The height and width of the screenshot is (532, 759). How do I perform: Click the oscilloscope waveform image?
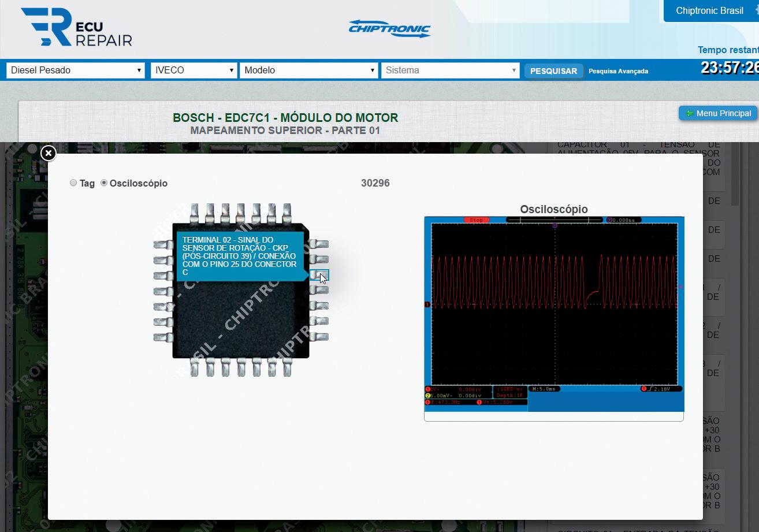coord(554,314)
